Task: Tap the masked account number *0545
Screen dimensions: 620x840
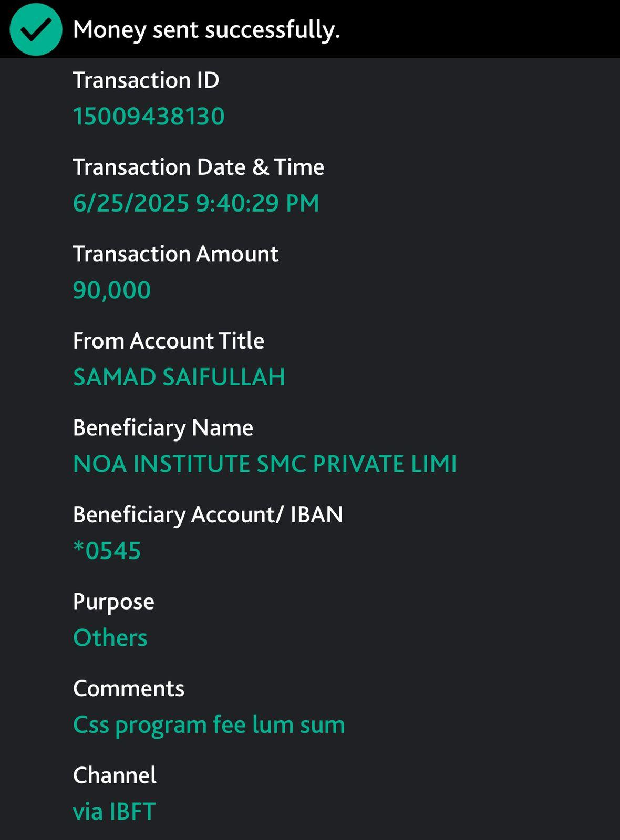Action: point(107,551)
